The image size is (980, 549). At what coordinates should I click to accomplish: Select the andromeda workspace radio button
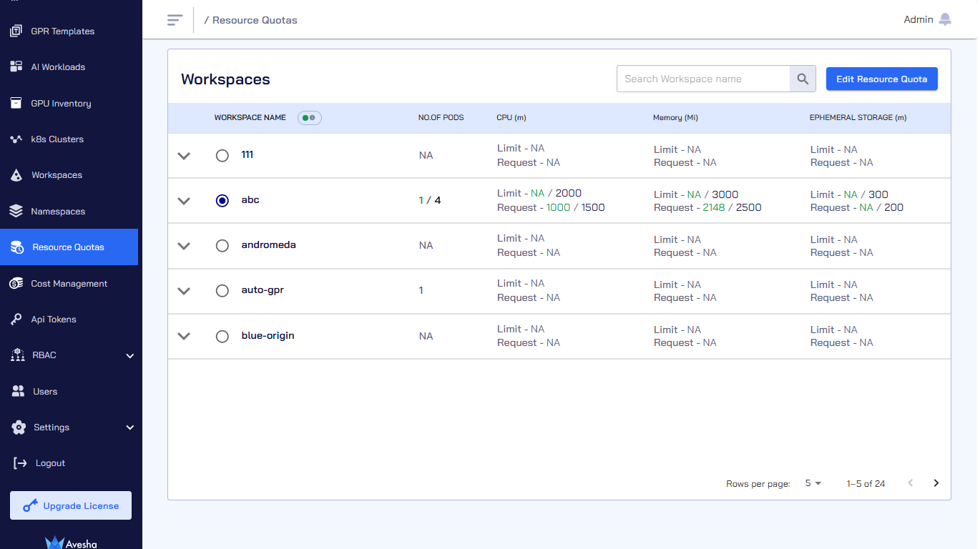222,246
